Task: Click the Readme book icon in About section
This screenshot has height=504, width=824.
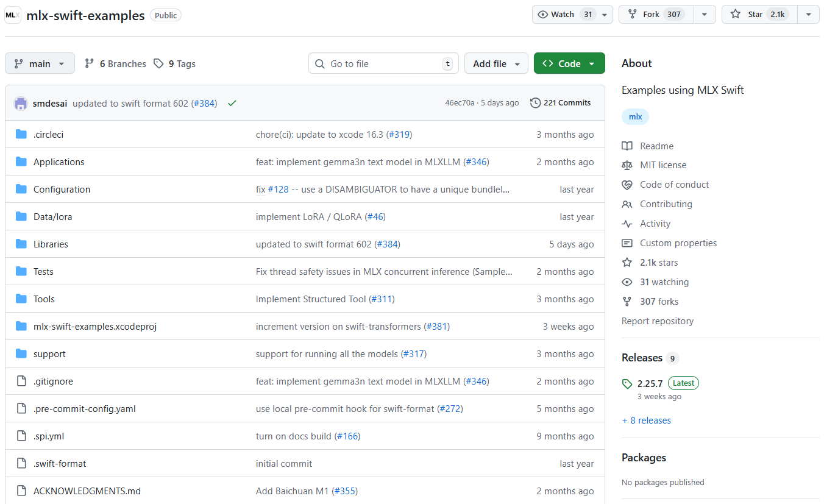Action: coord(627,146)
